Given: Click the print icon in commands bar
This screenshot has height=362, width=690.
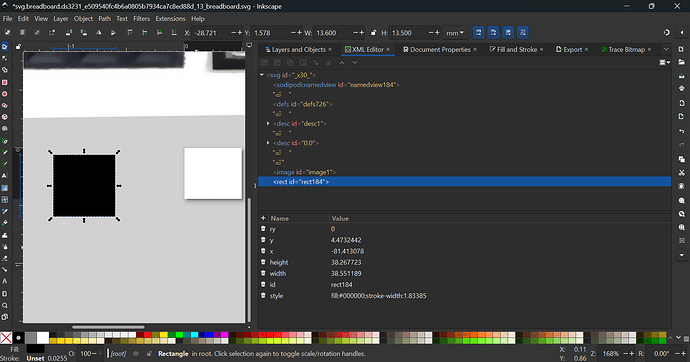Looking at the screenshot, I should pyautogui.click(x=682, y=88).
